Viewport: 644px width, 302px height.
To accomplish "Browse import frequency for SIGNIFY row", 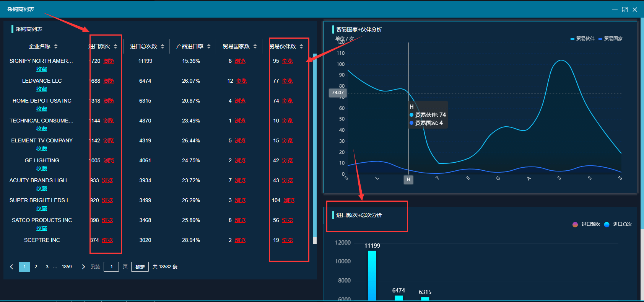I will point(109,61).
